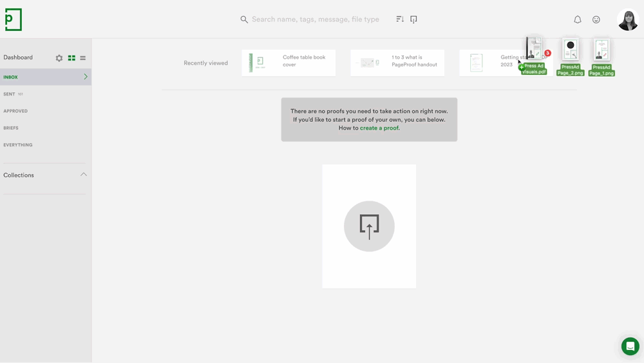Switch dashboard to grid view
The width and height of the screenshot is (644, 363).
coord(71,58)
